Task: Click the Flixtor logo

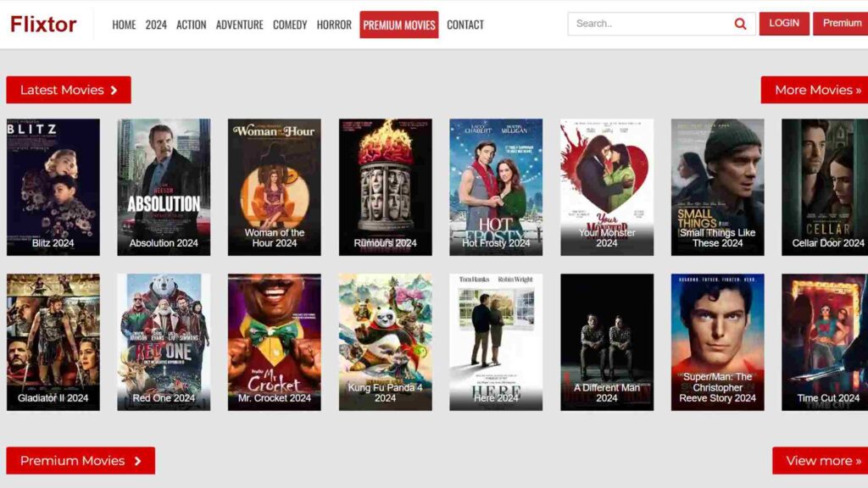Action: click(44, 25)
